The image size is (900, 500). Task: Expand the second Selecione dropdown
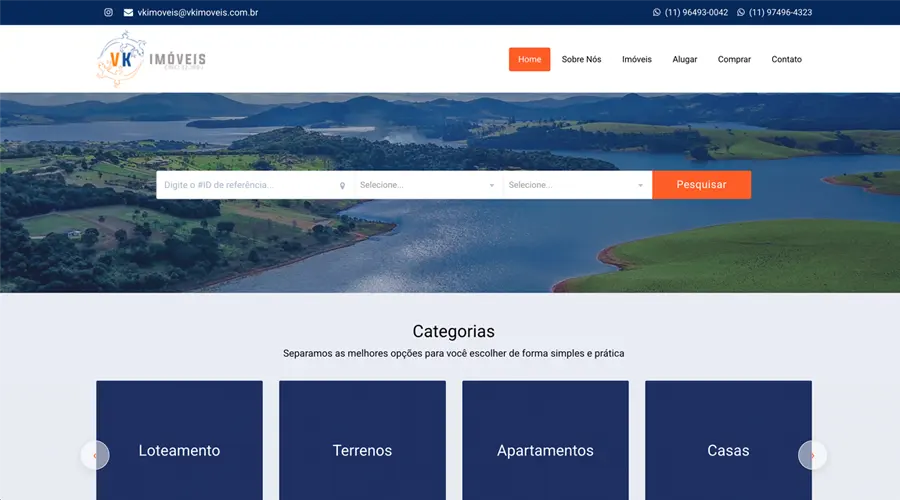577,185
